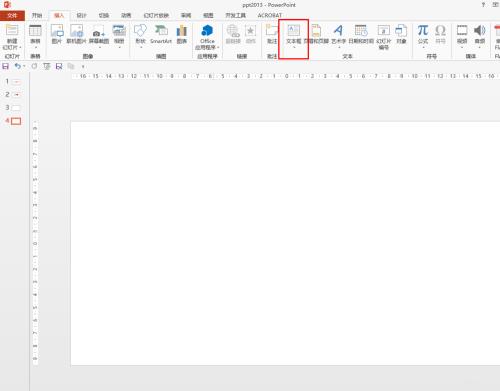Click the horizontal ruler above the slide
500x391 pixels.
[286, 76]
